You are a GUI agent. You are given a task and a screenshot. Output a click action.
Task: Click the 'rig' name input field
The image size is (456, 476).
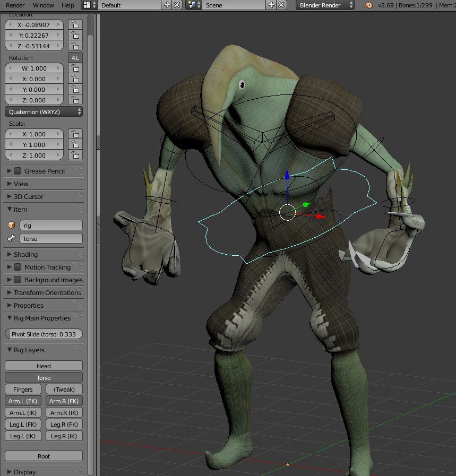point(51,224)
